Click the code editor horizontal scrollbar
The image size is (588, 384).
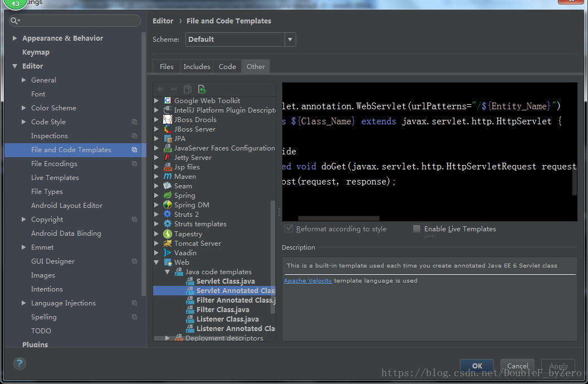pyautogui.click(x=339, y=218)
